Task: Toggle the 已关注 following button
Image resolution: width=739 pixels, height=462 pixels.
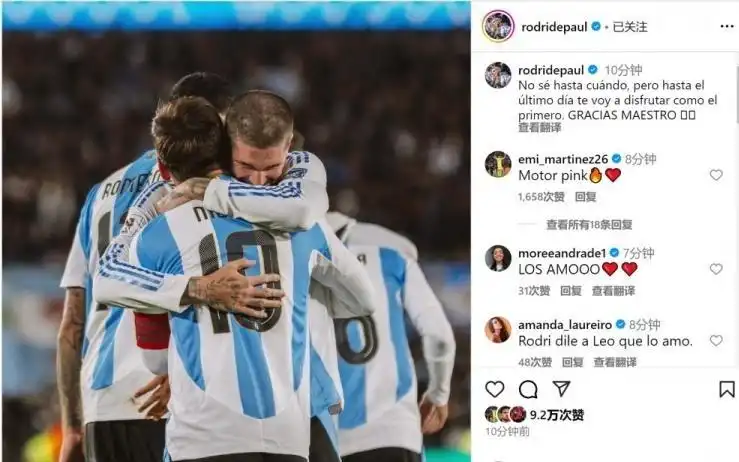Action: pos(630,27)
